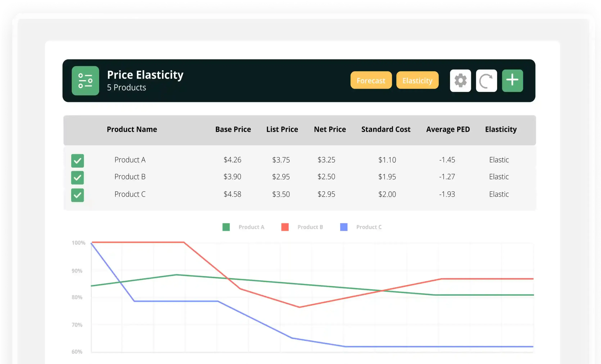The width and height of the screenshot is (601, 364).
Task: Uncheck the Product A checkbox
Action: tap(78, 161)
